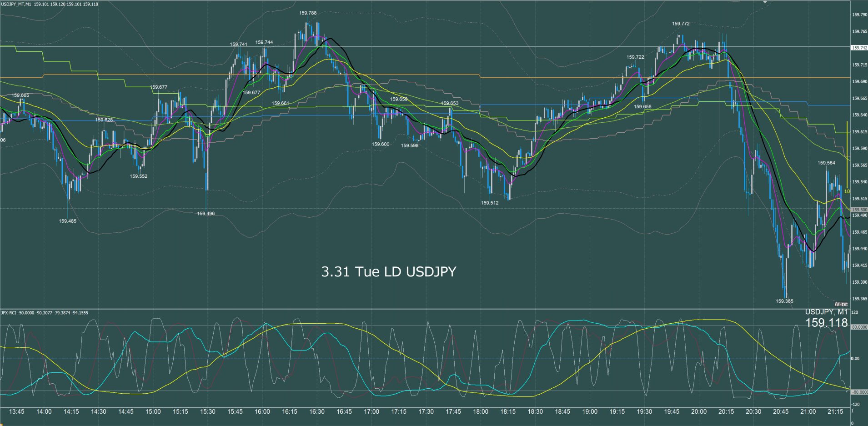Click the 159.772 high price label
Image resolution: width=868 pixels, height=426 pixels.
(681, 24)
